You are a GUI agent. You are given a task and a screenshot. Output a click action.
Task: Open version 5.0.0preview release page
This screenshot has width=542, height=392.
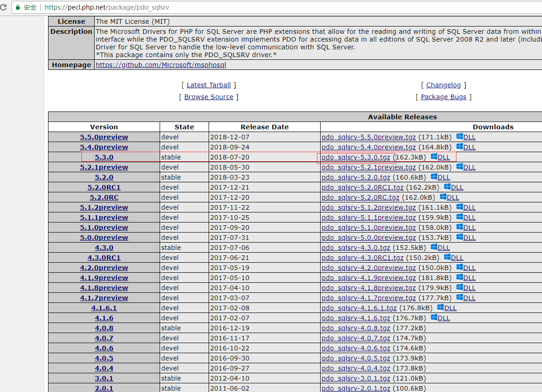tap(104, 237)
